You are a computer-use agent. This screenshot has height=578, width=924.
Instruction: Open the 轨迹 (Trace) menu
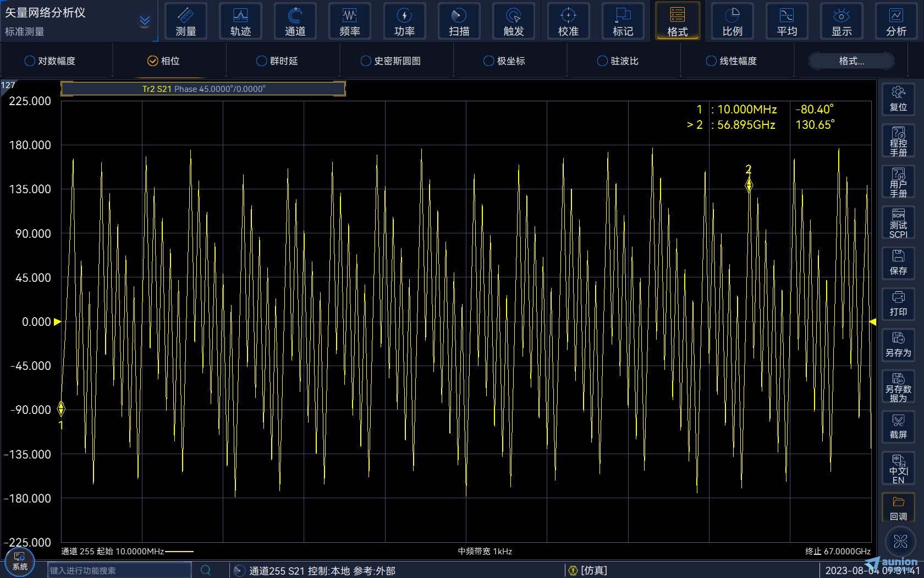point(240,21)
